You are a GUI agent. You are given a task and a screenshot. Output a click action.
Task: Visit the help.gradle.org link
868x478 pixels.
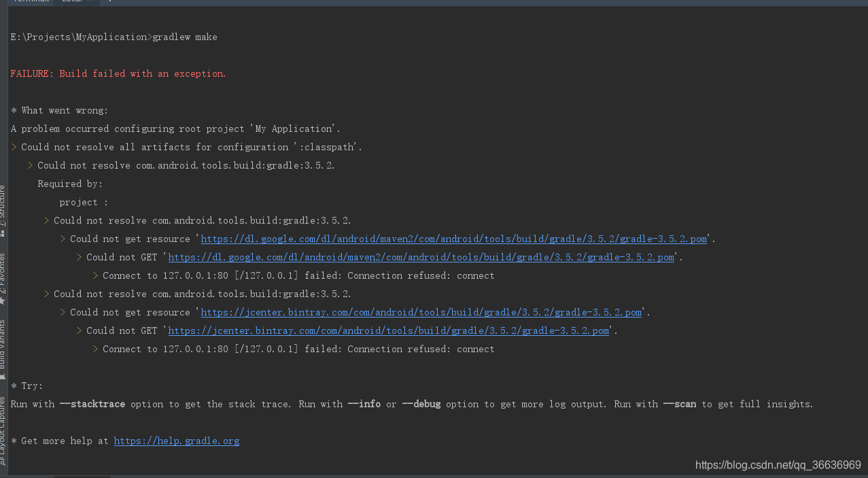(x=176, y=440)
